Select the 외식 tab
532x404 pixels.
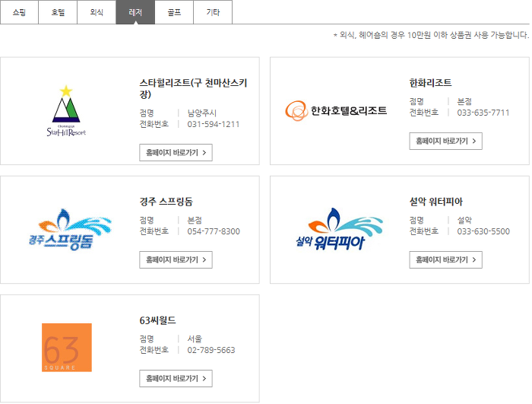pyautogui.click(x=97, y=12)
